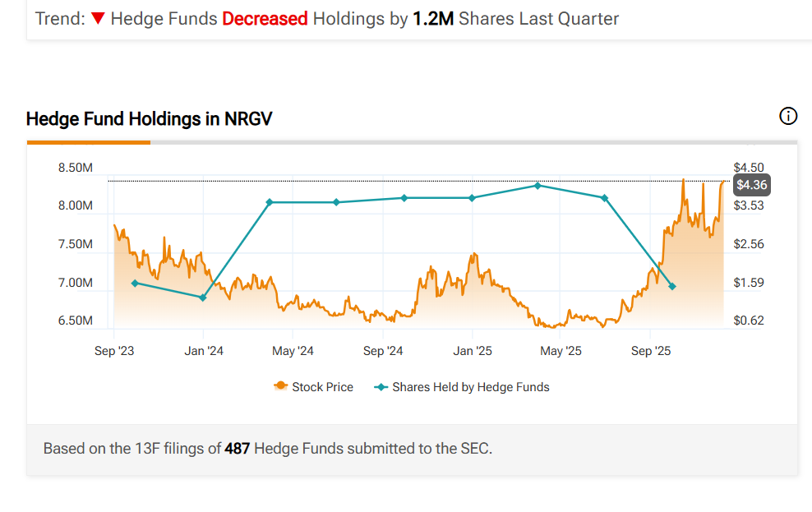The width and height of the screenshot is (812, 512).
Task: Toggle Shares Held by Hedge Funds legend label
Action: point(470,387)
